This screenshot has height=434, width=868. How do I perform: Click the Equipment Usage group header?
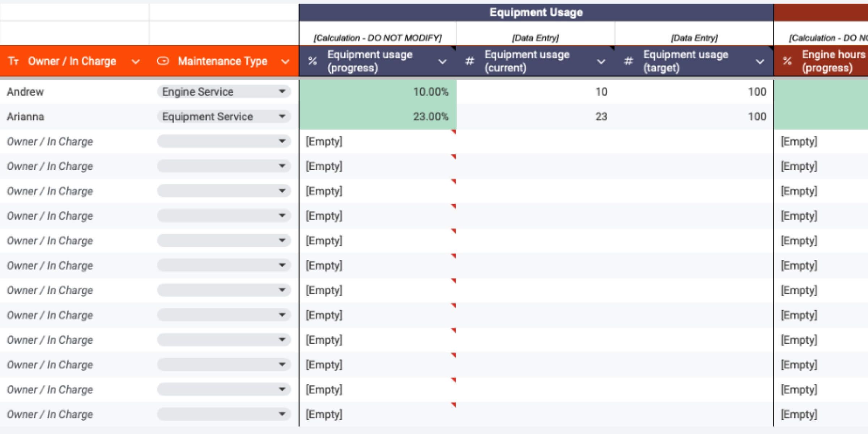536,12
